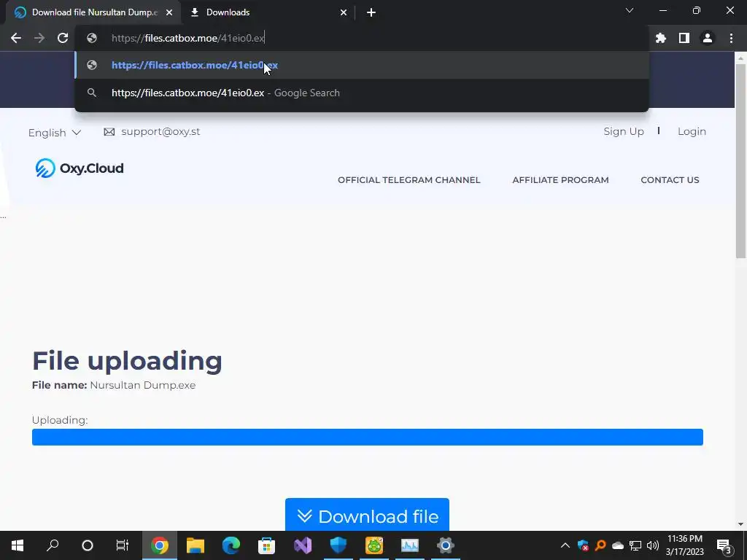Switch to Download file Nursultan Dump tab
This screenshot has height=560, width=747.
tap(93, 12)
